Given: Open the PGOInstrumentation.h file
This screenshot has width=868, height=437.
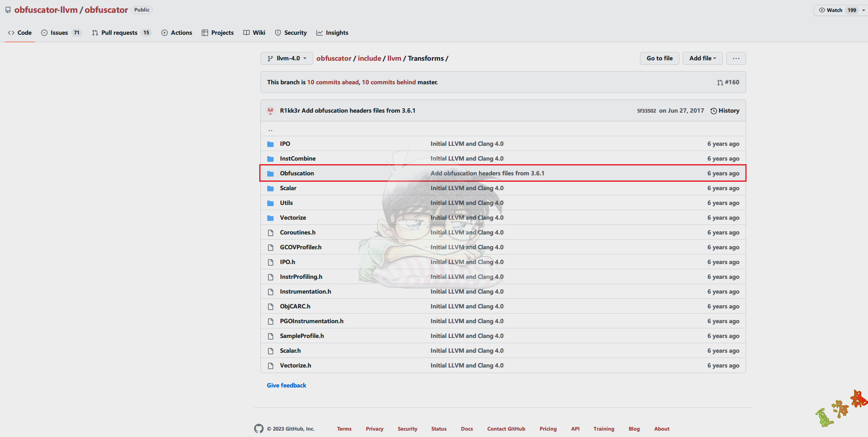Looking at the screenshot, I should [x=312, y=321].
